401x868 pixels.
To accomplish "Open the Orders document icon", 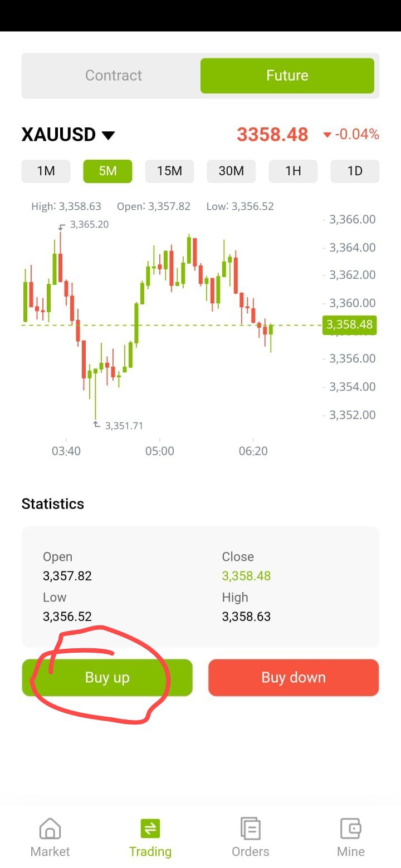I will pos(251,828).
